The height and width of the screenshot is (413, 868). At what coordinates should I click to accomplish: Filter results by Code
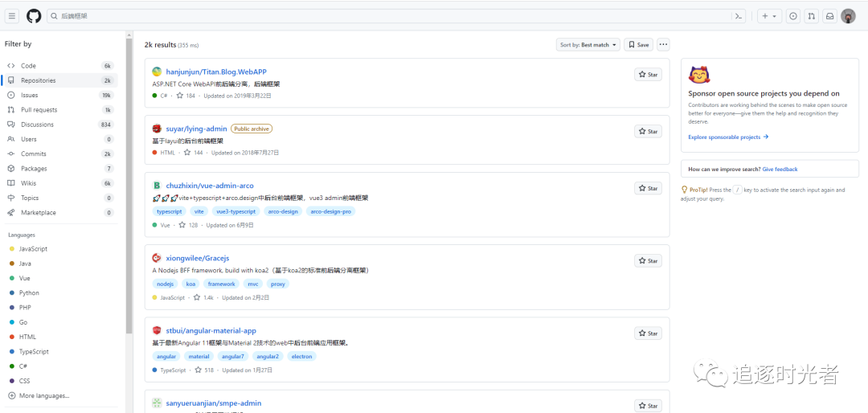[x=61, y=66]
